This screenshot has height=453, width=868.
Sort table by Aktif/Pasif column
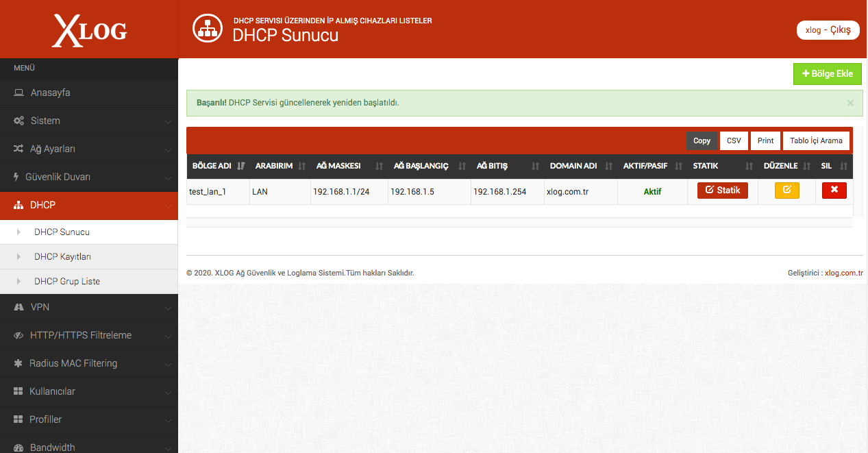[x=652, y=166]
